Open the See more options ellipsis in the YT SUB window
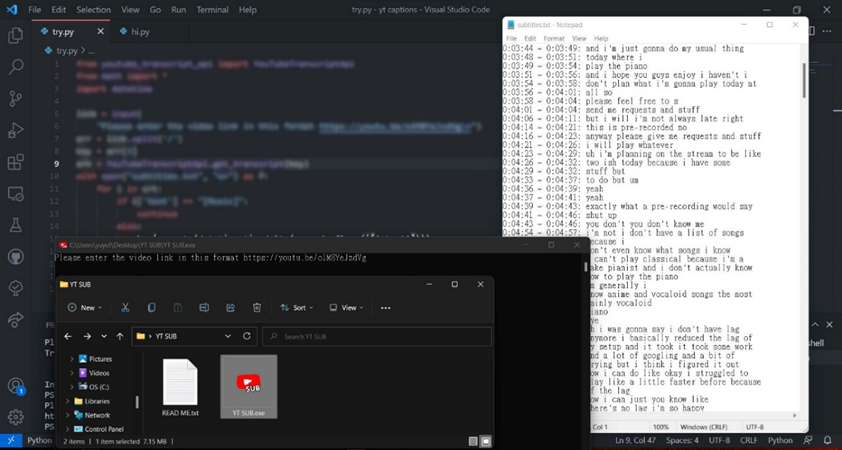The image size is (842, 450). click(x=386, y=308)
